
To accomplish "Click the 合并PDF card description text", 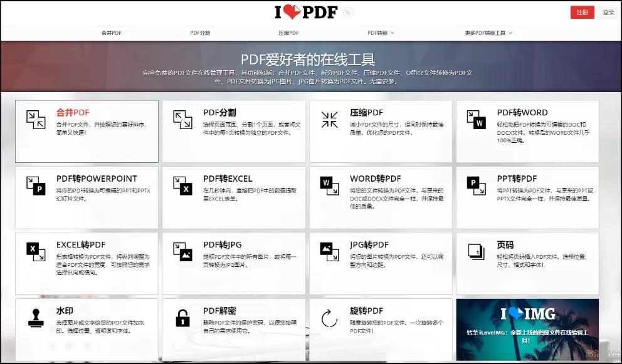I will pos(102,128).
